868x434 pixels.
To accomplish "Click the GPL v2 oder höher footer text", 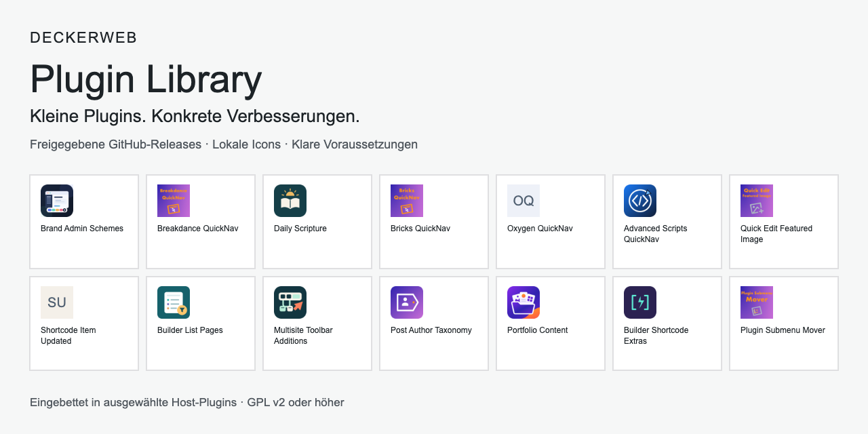I will coord(296,402).
